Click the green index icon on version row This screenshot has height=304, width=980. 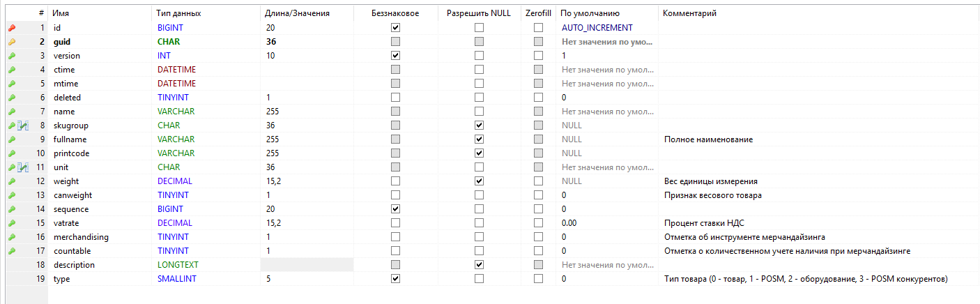[11, 56]
